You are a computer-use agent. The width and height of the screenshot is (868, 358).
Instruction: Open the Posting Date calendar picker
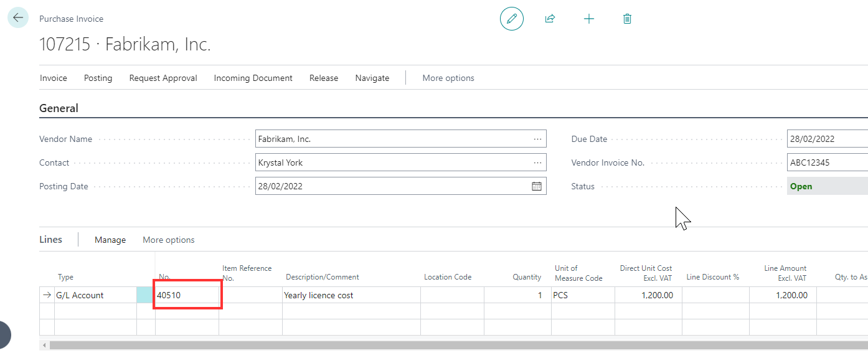536,186
